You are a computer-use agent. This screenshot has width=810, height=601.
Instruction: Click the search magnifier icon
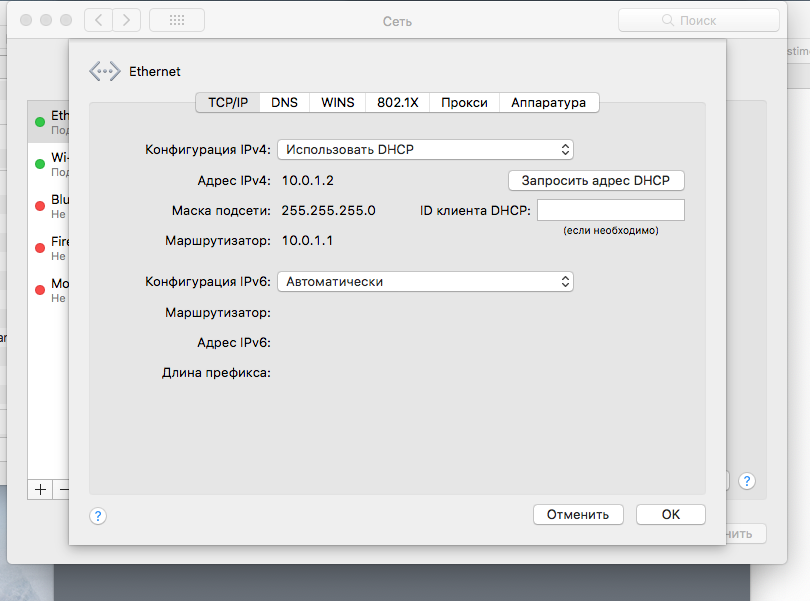[x=667, y=20]
